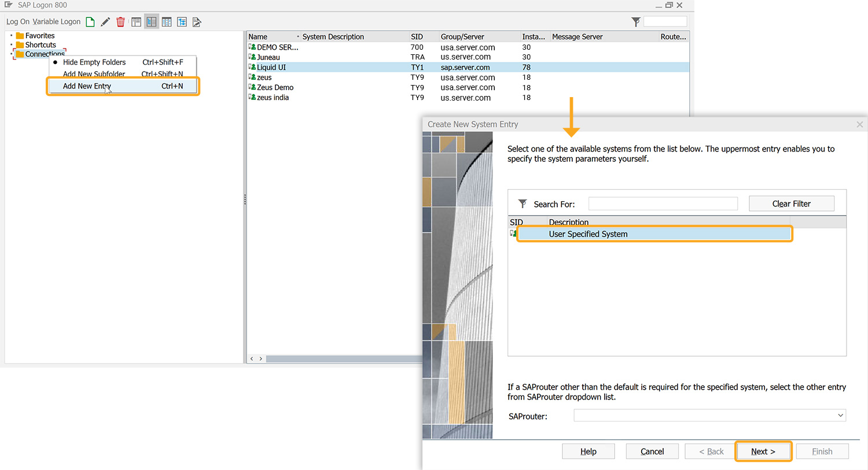Open the SAProuter dropdown list
This screenshot has width=868, height=470.
840,416
